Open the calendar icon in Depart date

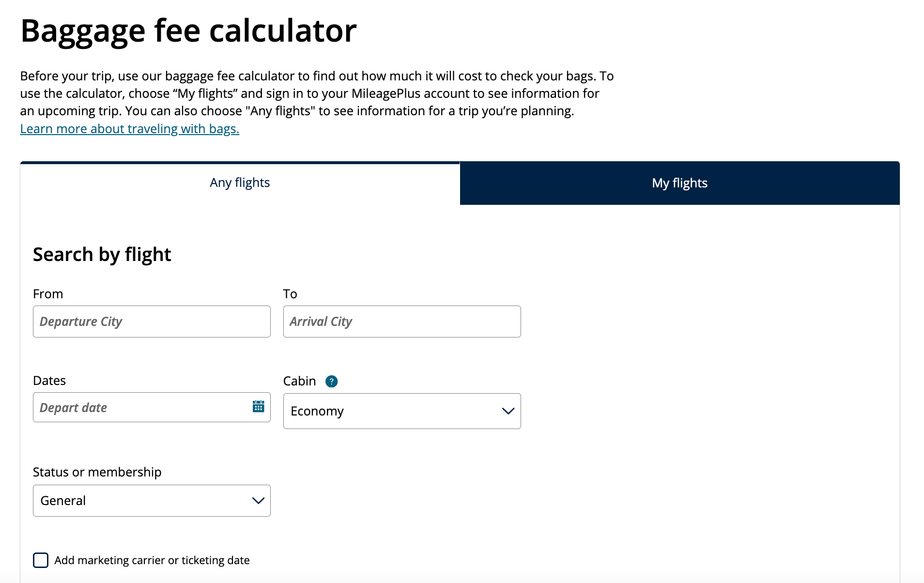[x=258, y=407]
